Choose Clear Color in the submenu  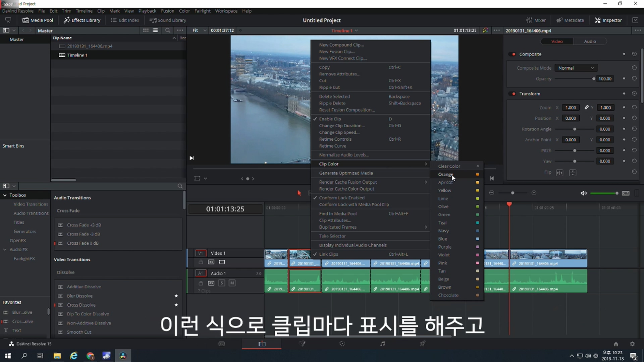[x=449, y=166]
